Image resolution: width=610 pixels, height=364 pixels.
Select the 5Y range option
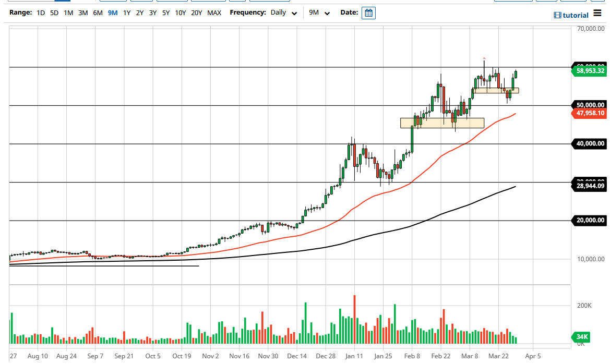click(165, 13)
